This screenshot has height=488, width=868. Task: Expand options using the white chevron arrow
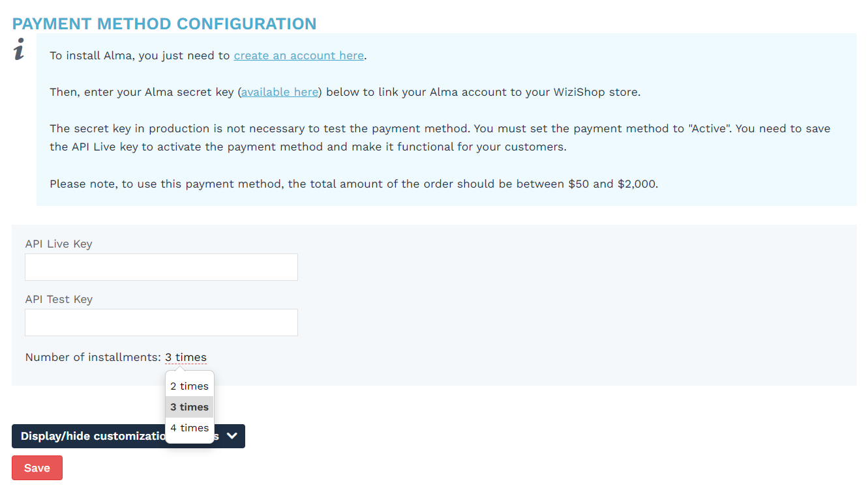231,437
